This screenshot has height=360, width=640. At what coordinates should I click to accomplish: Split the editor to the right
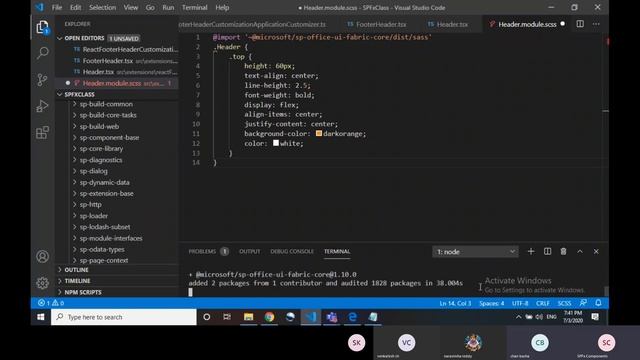(580, 24)
